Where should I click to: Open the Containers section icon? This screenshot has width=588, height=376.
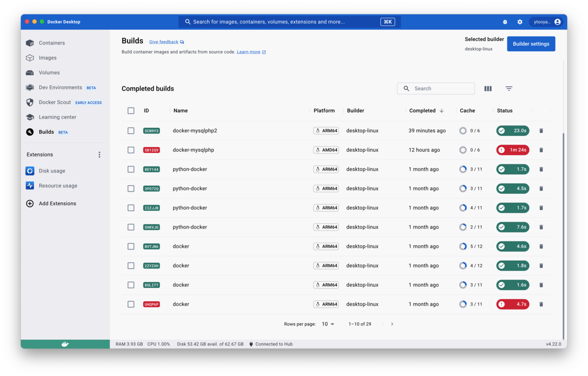pos(30,43)
